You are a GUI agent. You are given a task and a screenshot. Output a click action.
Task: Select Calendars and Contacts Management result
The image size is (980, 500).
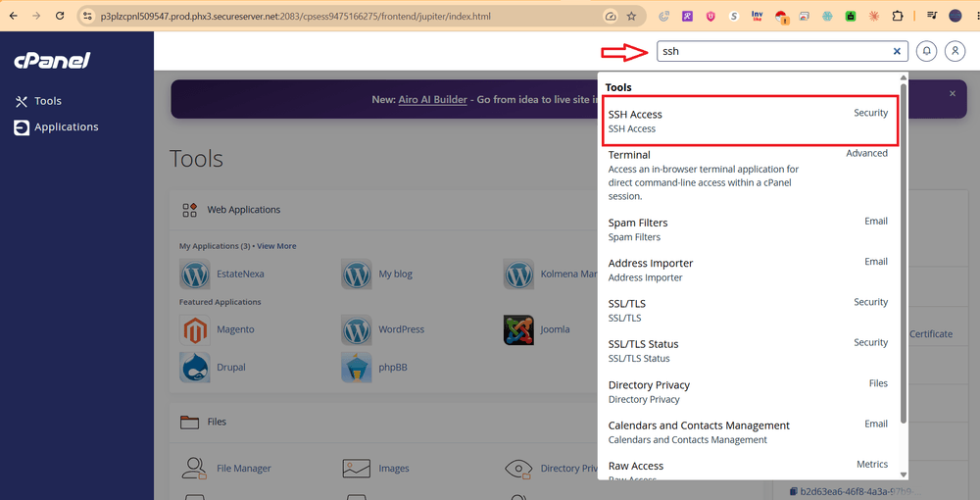pos(750,432)
